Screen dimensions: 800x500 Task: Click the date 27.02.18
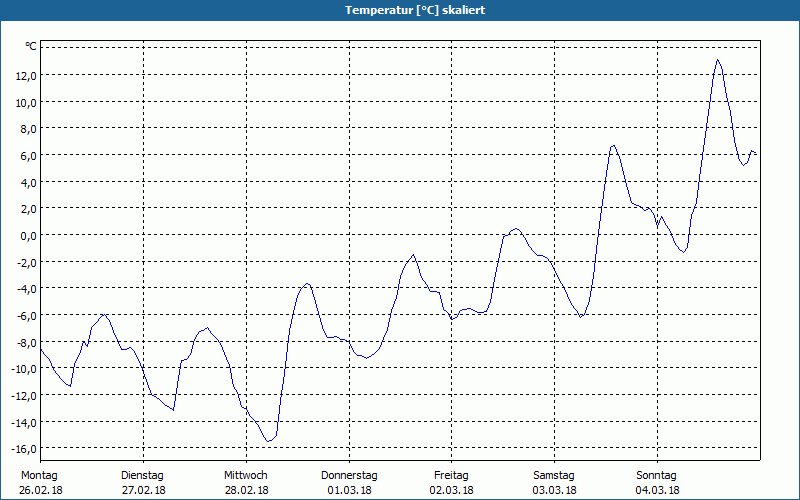point(144,490)
